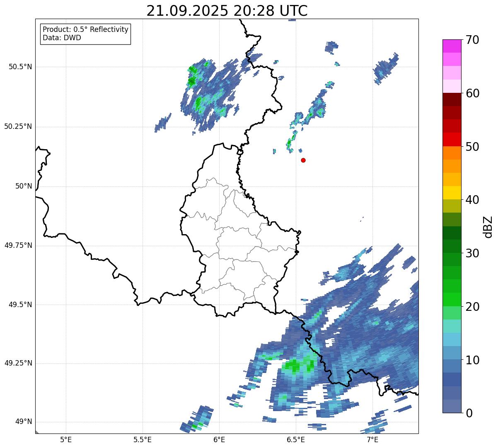Pick the grey-blue bottom colorbar segment above 0
Screen dimensions: 498x448
coord(452,406)
